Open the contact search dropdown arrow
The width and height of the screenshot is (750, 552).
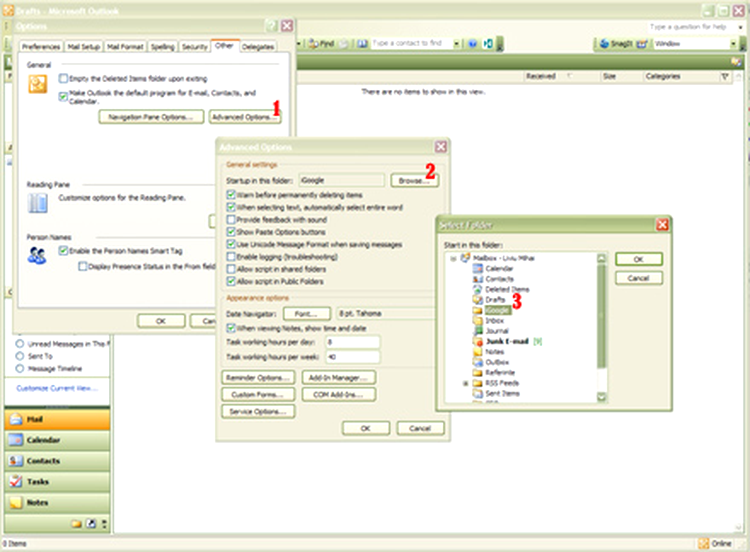point(456,44)
